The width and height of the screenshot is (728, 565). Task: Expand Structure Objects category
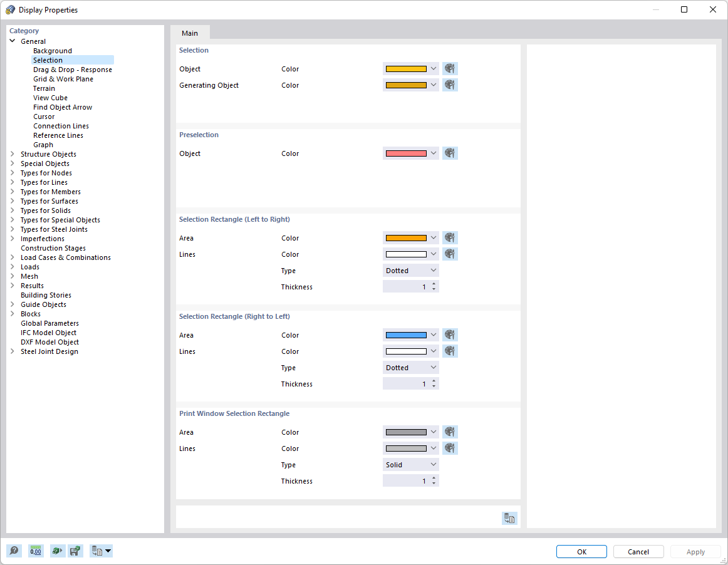[13, 153]
